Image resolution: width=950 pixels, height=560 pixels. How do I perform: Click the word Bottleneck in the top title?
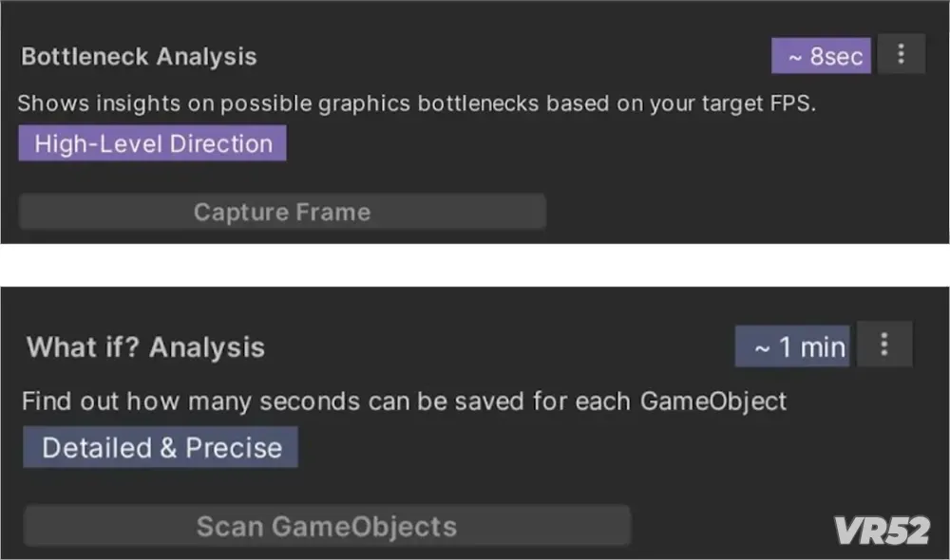click(85, 56)
